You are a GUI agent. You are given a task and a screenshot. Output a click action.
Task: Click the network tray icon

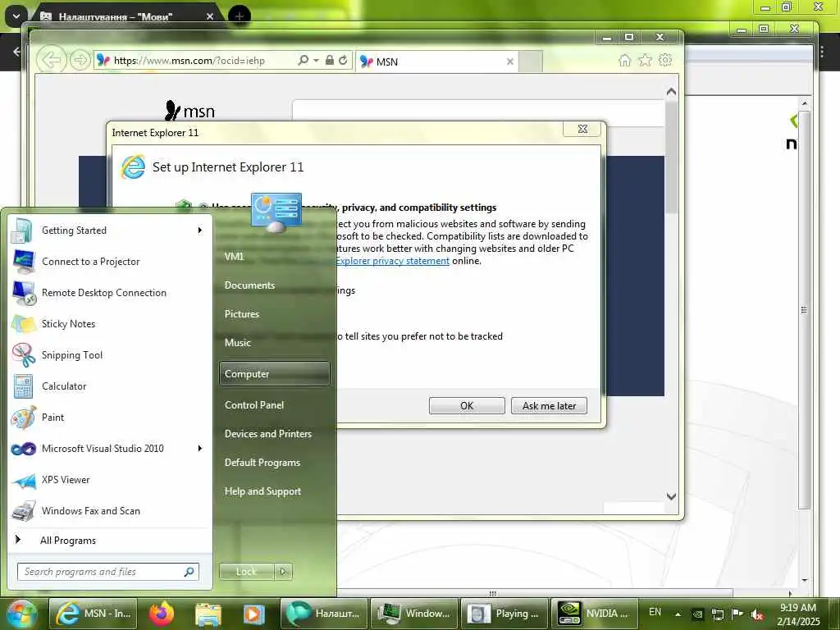[718, 614]
